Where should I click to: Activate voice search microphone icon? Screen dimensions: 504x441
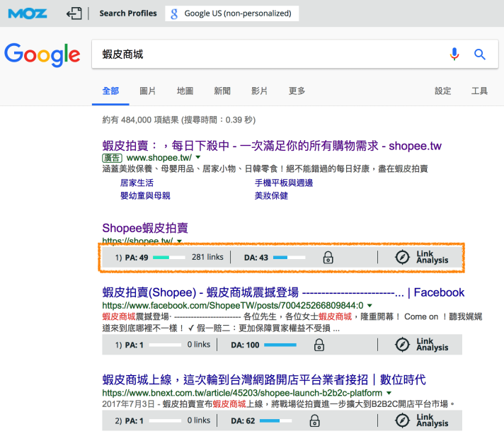point(454,54)
